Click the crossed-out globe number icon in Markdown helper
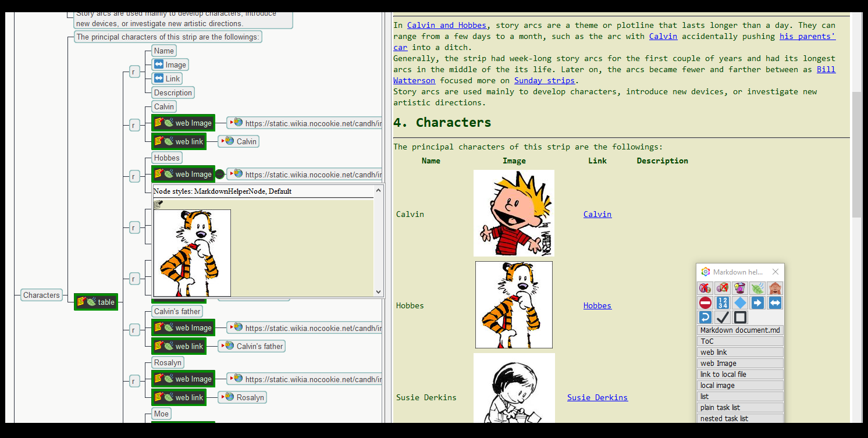 coord(705,288)
